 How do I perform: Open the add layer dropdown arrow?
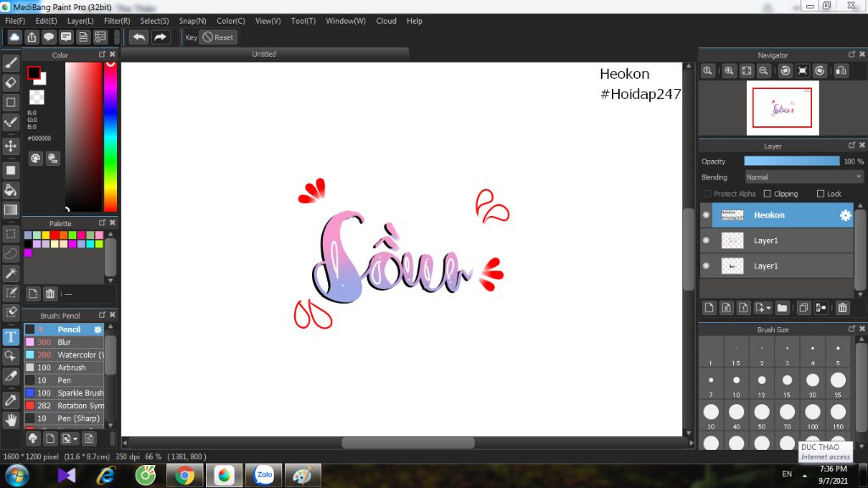(768, 308)
